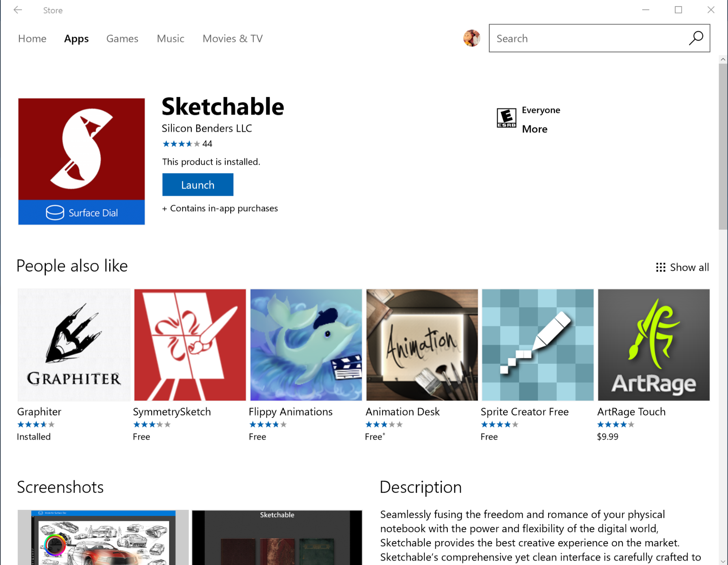Viewport: 728px width, 565px height.
Task: Click the Silicon Benders LLC publisher link
Action: [207, 128]
